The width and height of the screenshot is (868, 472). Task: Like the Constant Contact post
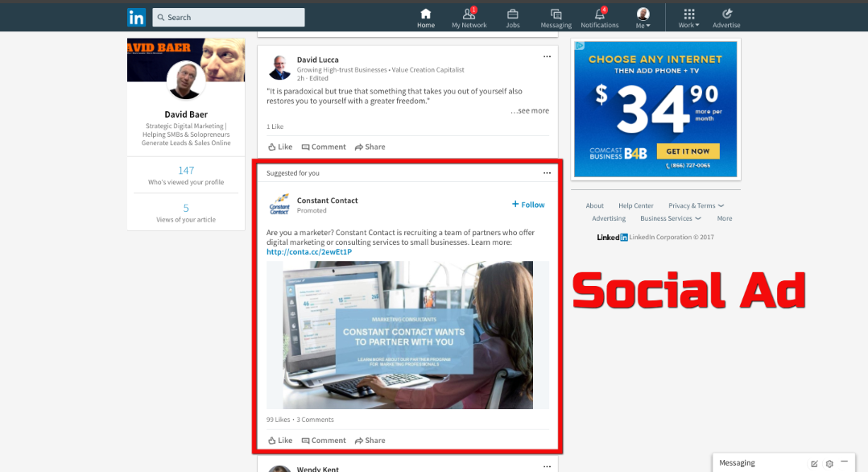tap(280, 441)
